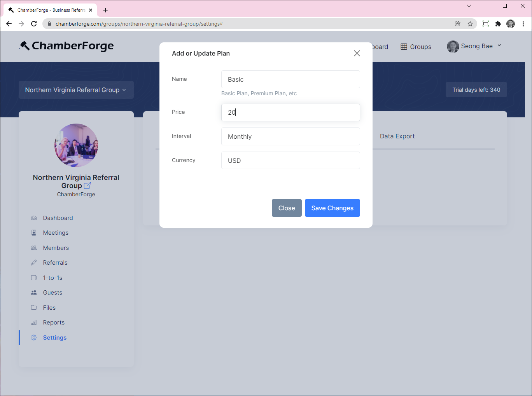This screenshot has height=396, width=532.
Task: Click the Save Changes button
Action: (x=332, y=208)
